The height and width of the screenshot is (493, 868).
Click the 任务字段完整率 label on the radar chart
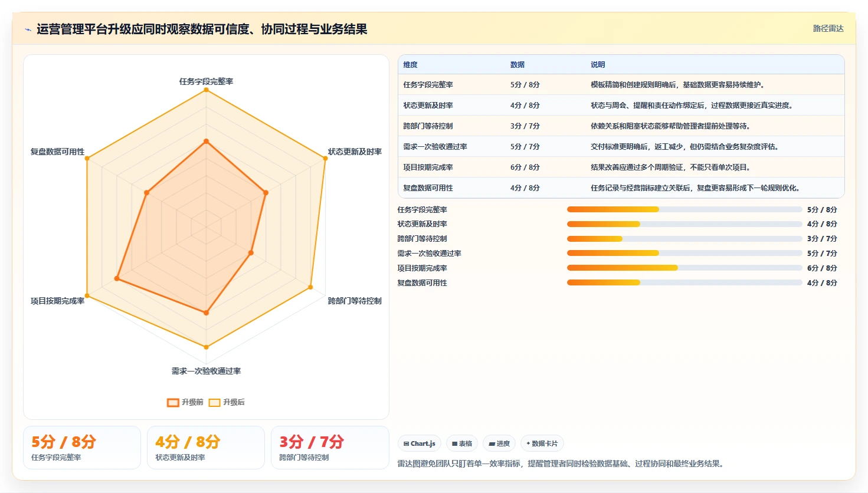(206, 81)
